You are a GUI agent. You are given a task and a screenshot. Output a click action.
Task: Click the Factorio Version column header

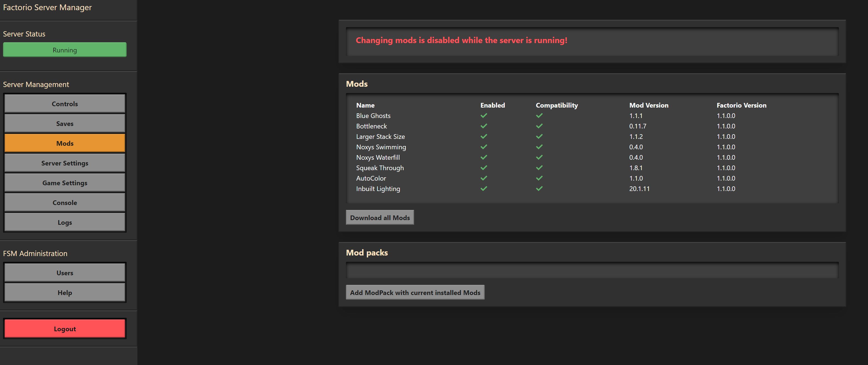(x=741, y=105)
